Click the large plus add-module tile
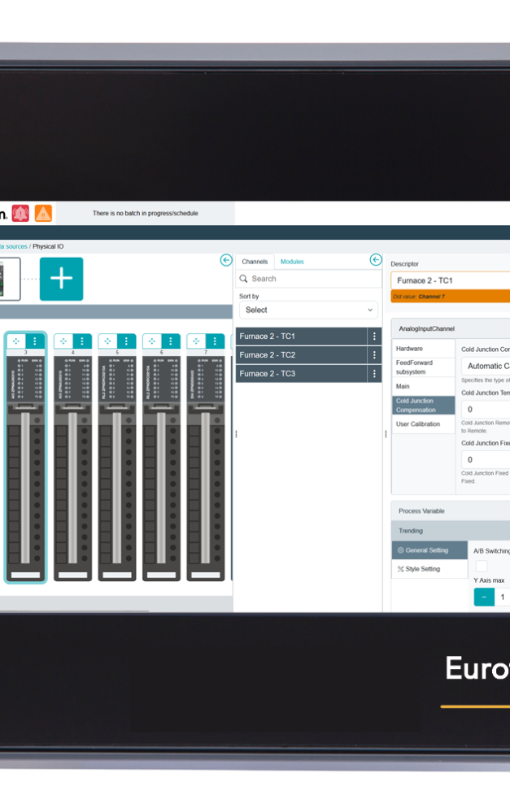Screen dimensions: 510x812 [61, 279]
